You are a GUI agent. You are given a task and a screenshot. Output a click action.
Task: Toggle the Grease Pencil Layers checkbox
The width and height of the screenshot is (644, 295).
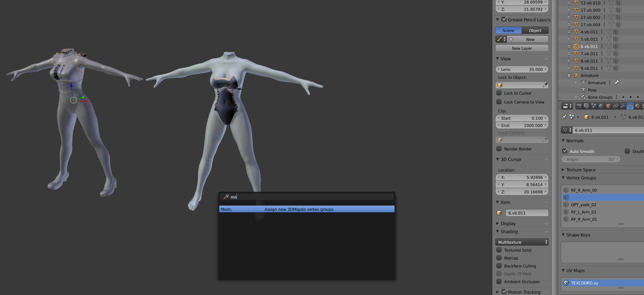[x=504, y=19]
